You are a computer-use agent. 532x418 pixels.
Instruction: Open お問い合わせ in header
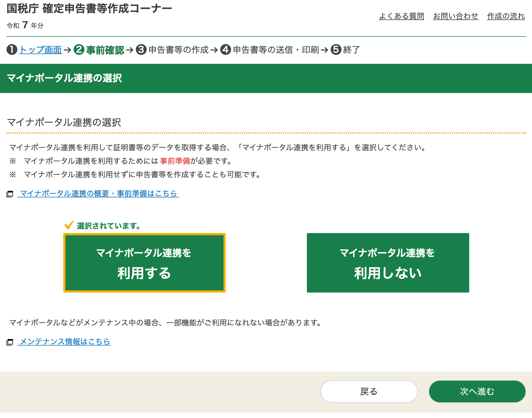pyautogui.click(x=455, y=16)
